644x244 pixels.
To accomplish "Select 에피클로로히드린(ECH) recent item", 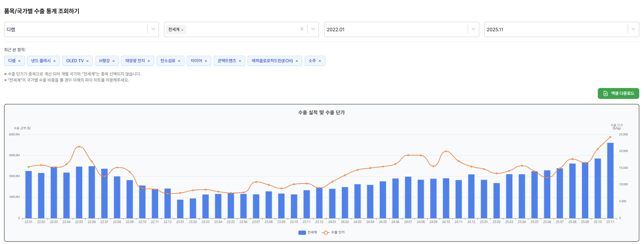I will pyautogui.click(x=272, y=61).
